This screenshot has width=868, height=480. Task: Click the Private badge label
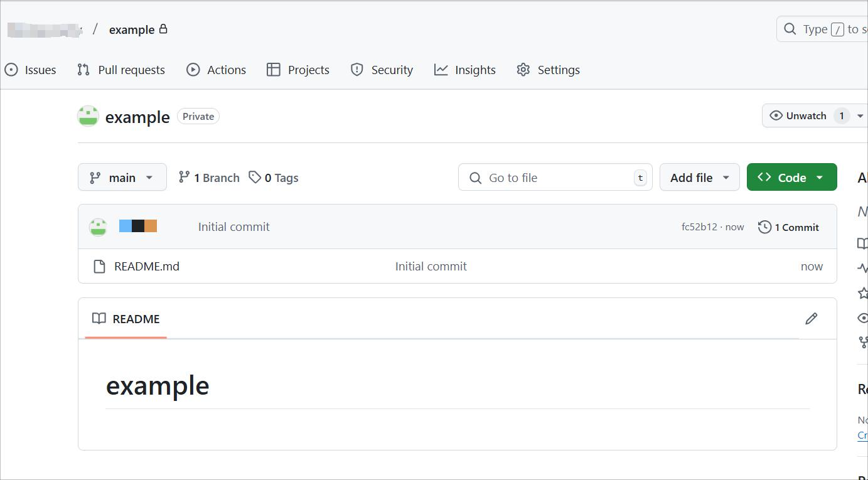(198, 116)
